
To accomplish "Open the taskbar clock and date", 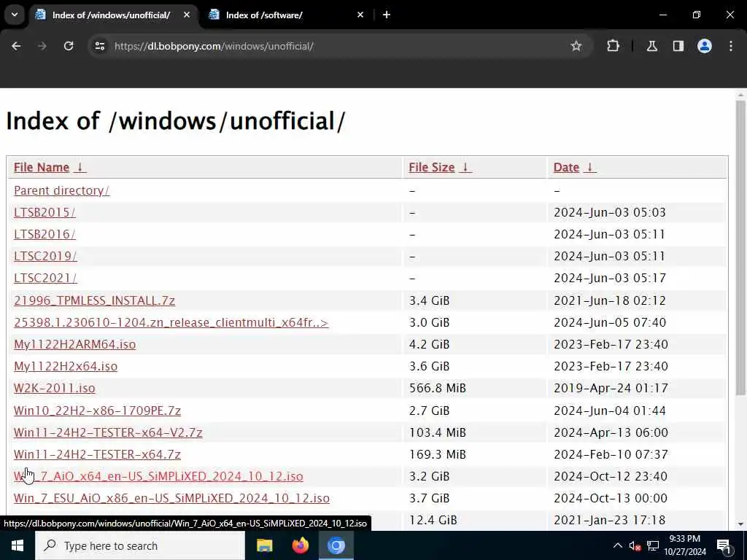I will tap(684, 545).
